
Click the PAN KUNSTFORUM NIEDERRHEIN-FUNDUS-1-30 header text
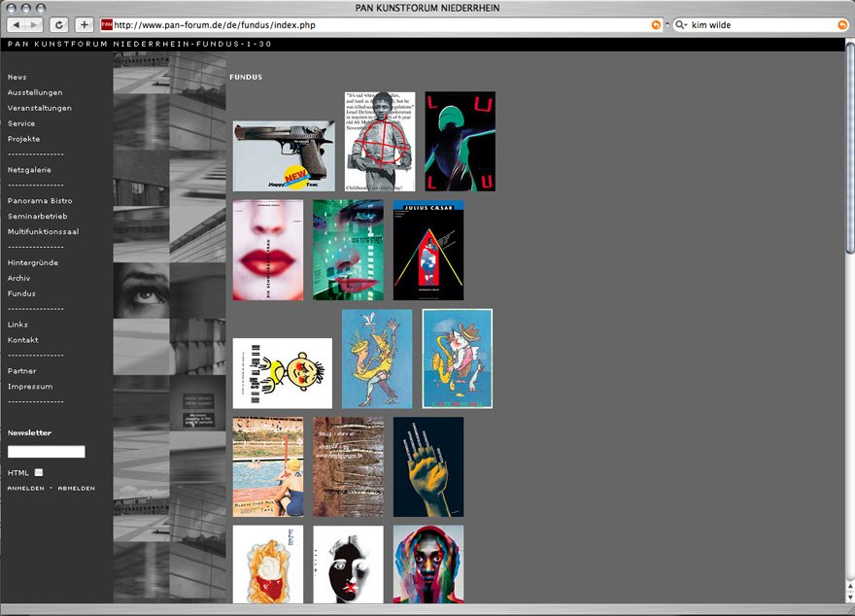(140, 44)
